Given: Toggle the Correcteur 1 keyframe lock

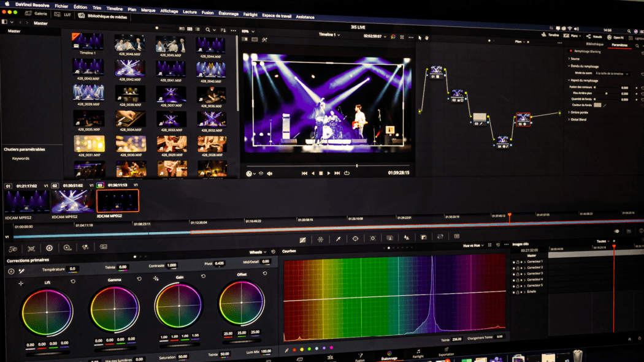Looking at the screenshot, I should 518,262.
